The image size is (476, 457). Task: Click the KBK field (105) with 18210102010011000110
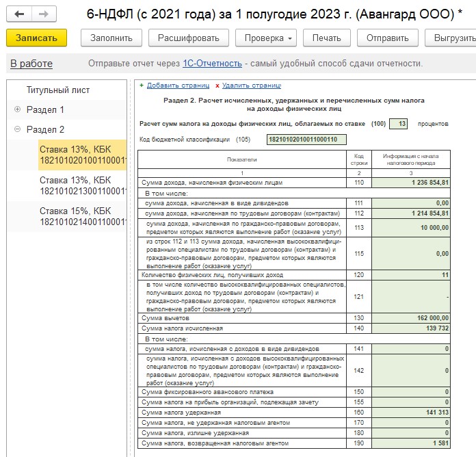[306, 140]
